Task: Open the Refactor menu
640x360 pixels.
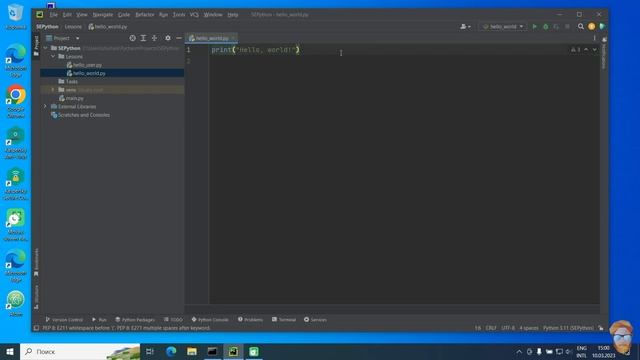Action: (x=144, y=14)
